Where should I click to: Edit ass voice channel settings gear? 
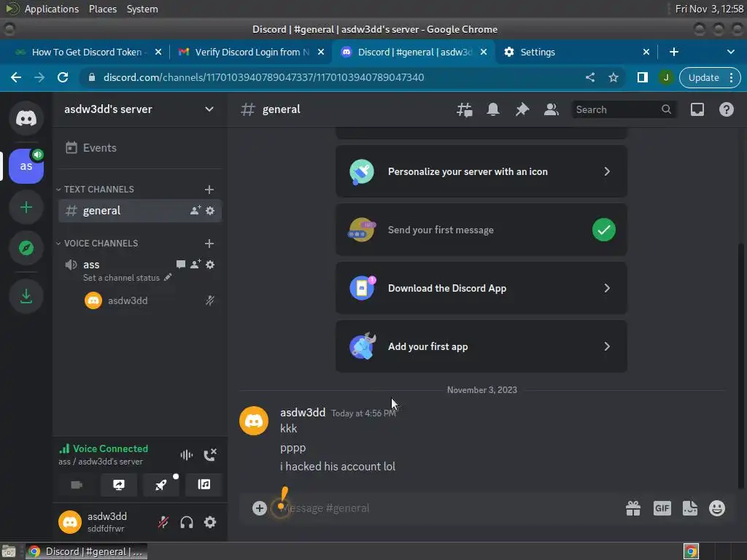(x=210, y=264)
